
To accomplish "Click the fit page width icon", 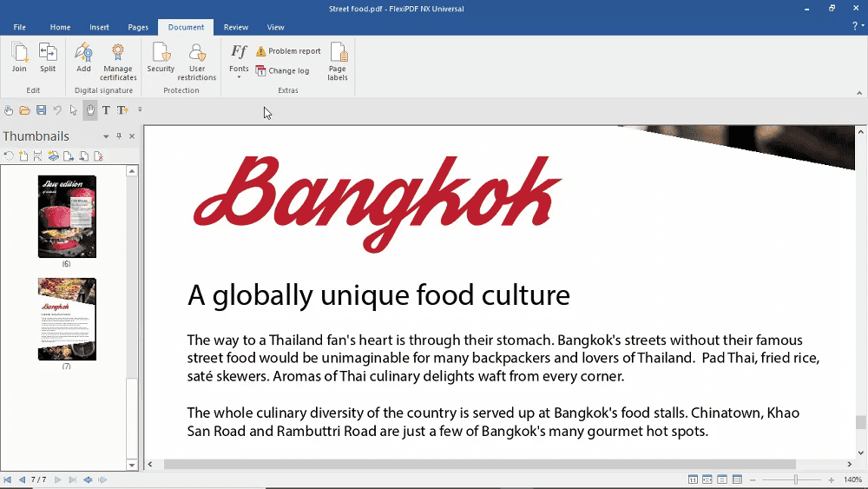I will [707, 479].
